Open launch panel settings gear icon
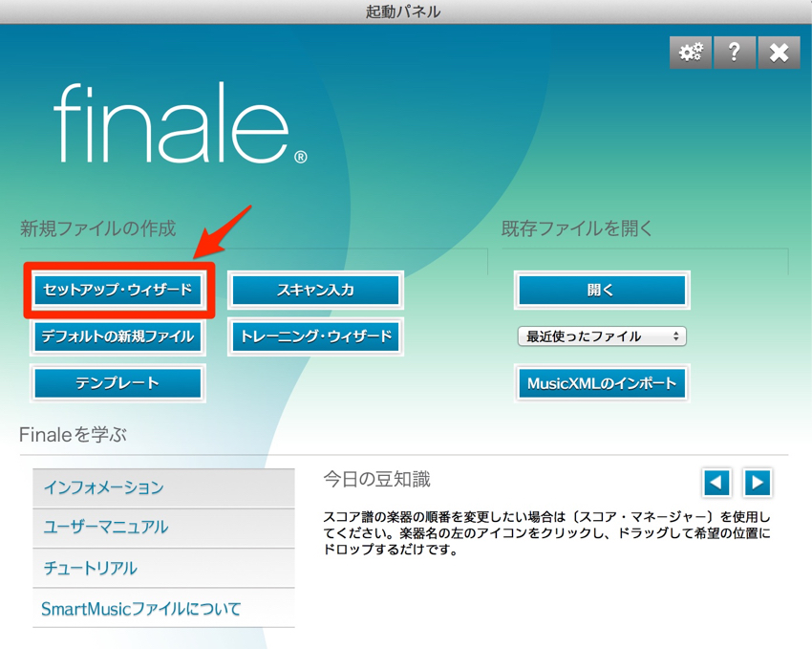The image size is (812, 649). pyautogui.click(x=691, y=53)
